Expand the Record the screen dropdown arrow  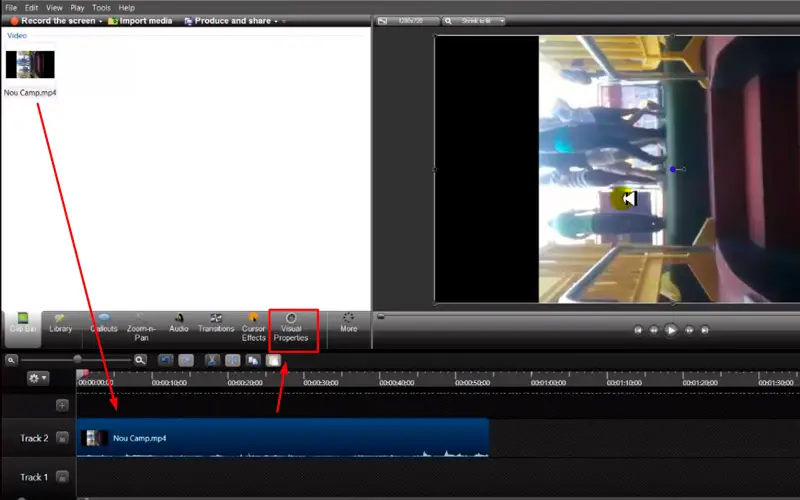pyautogui.click(x=101, y=21)
